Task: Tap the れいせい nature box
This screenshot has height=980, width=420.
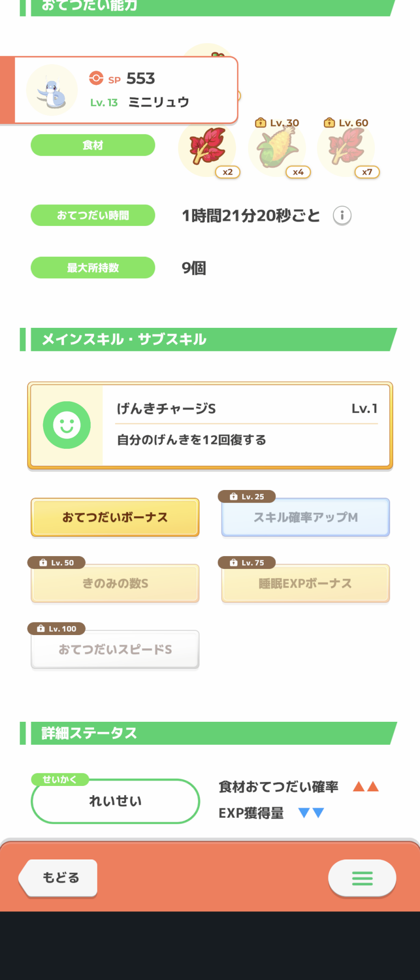Action: tap(115, 801)
